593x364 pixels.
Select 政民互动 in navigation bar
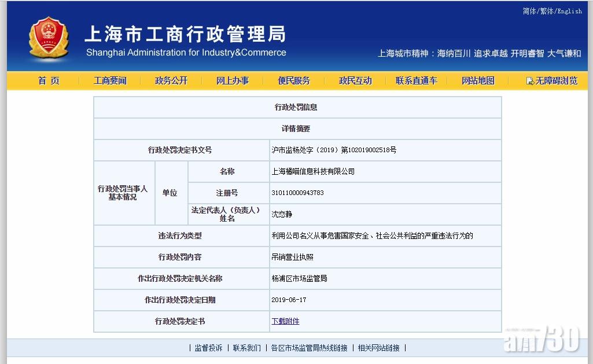355,81
